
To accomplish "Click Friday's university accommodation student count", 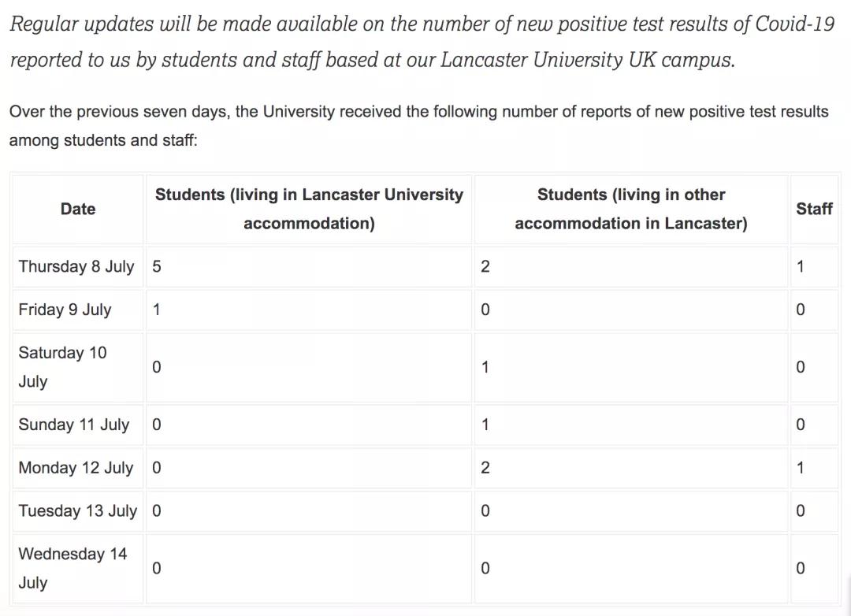I will [x=157, y=310].
